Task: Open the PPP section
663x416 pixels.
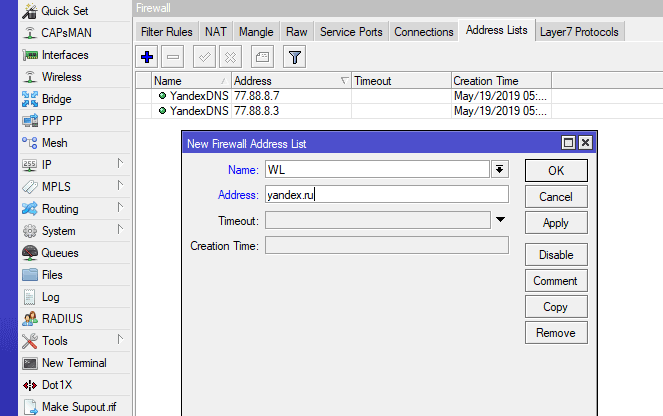Action: (x=75, y=120)
